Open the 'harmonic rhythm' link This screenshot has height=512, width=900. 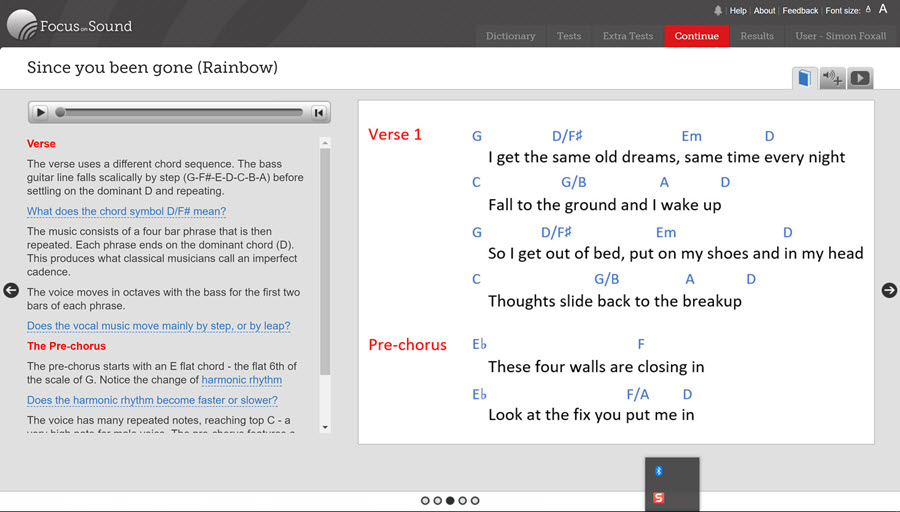click(242, 380)
